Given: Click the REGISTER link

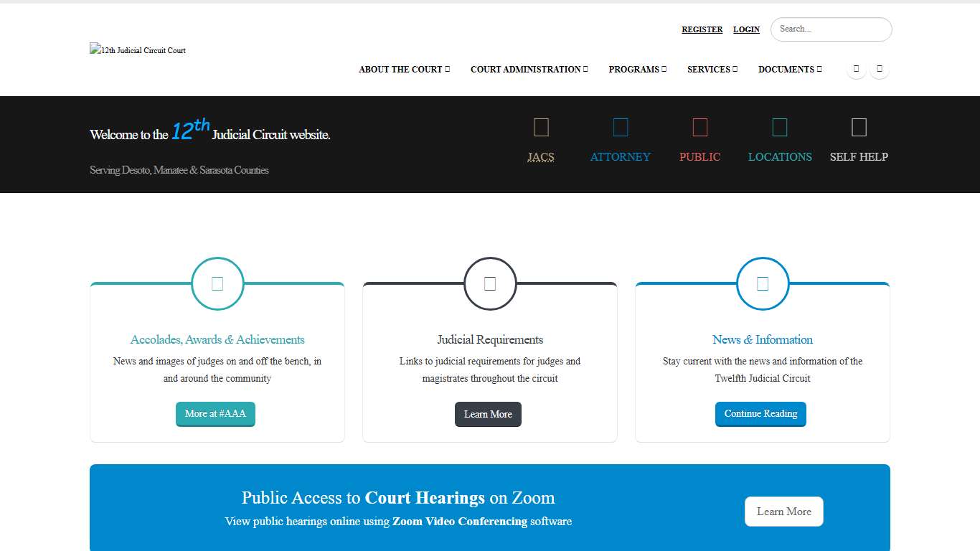Looking at the screenshot, I should coord(702,29).
